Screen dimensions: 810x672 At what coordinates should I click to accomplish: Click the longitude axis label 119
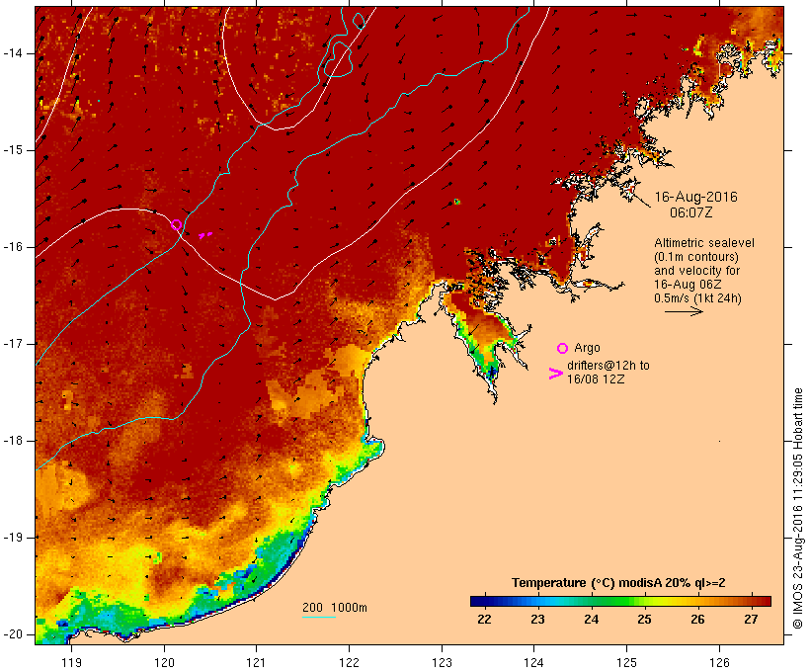[71, 663]
